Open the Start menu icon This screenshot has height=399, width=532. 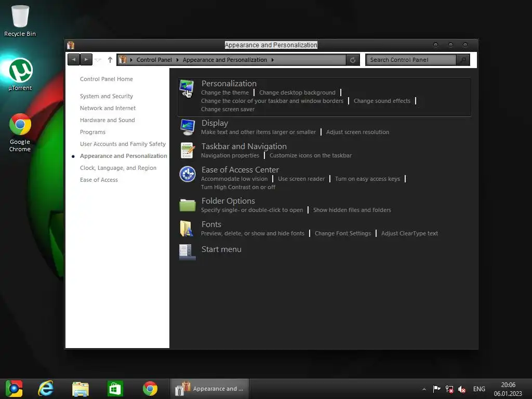click(187, 252)
